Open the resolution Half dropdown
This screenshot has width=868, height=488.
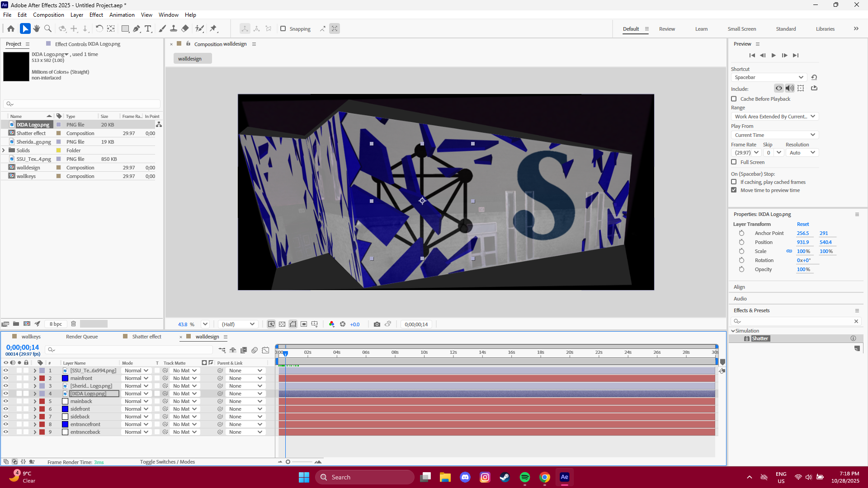tap(237, 324)
